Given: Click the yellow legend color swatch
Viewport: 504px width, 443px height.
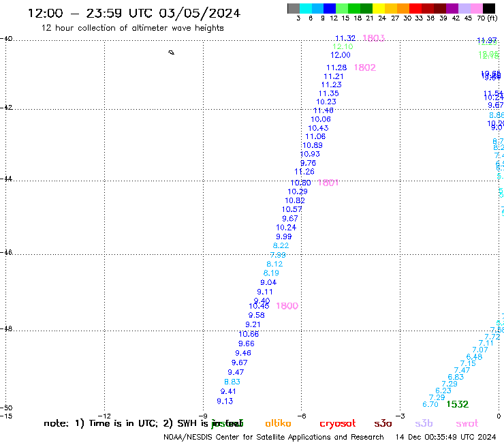Looking at the screenshot, I should 379,8.
